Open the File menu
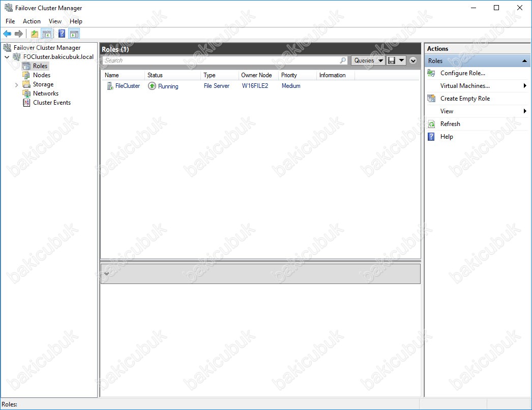The height and width of the screenshot is (410, 532). pyautogui.click(x=10, y=21)
